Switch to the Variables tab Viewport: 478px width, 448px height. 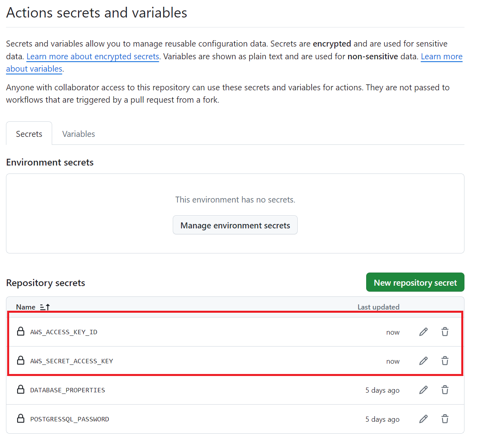(x=78, y=134)
